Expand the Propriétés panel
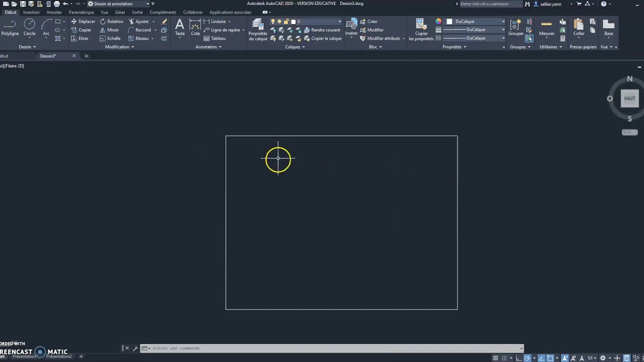The height and width of the screenshot is (362, 644). pyautogui.click(x=454, y=47)
